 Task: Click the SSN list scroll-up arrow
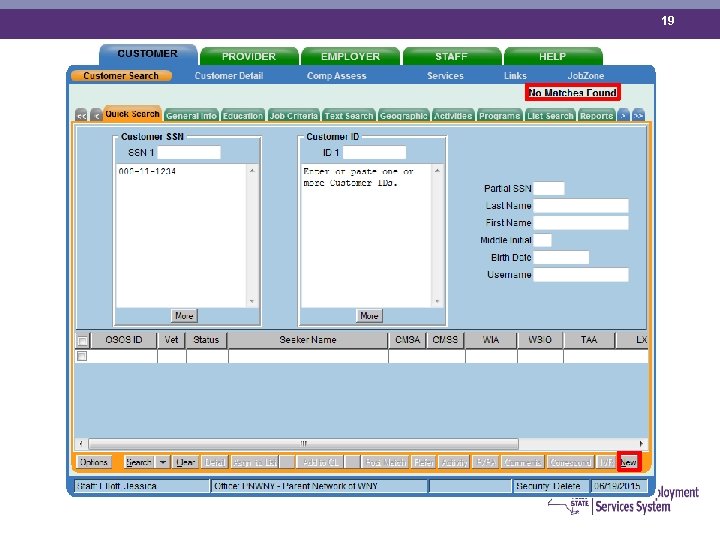252,171
